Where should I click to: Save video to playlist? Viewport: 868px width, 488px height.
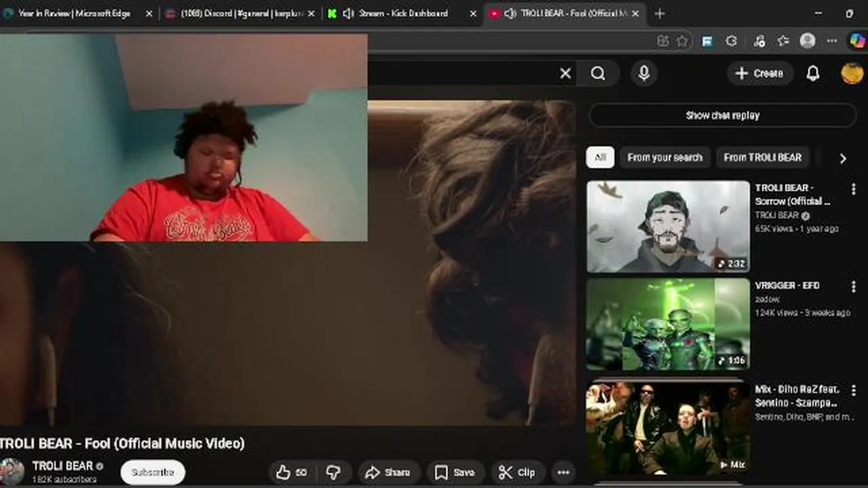click(454, 472)
